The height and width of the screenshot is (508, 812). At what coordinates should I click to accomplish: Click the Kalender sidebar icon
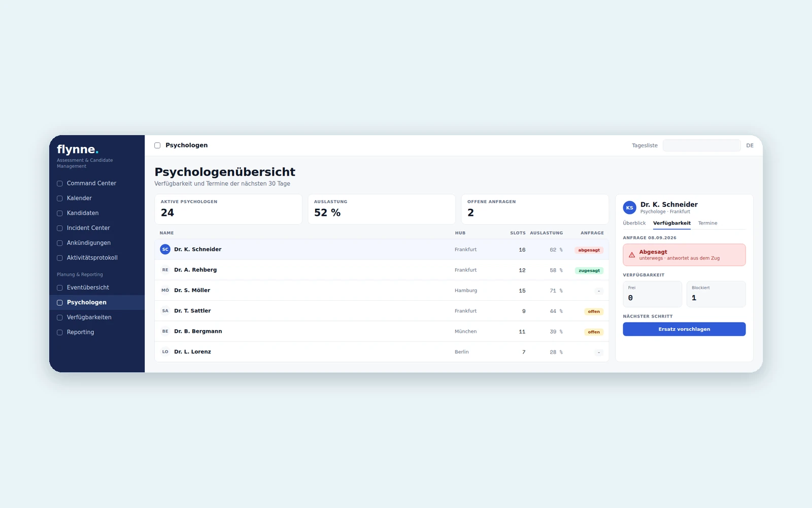click(59, 198)
